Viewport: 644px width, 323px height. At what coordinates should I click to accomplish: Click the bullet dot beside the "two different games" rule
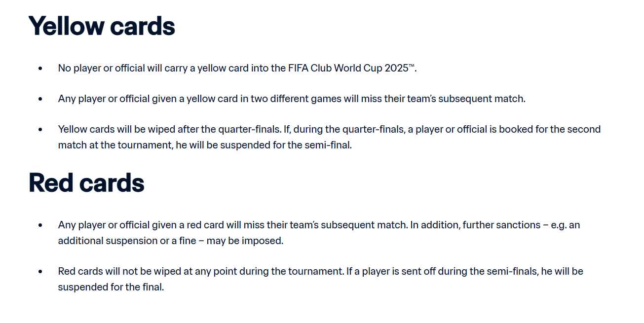pyautogui.click(x=40, y=99)
